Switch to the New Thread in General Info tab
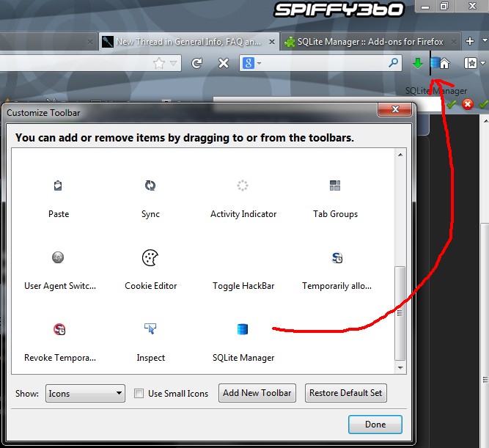Viewport: 489px width, 448px height. click(187, 42)
